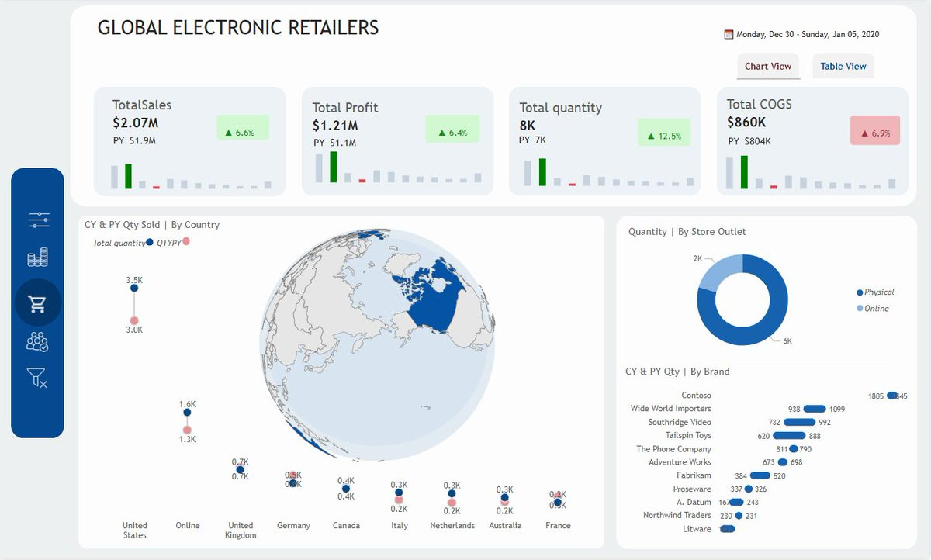Select the United States 3.5K data point
The height and width of the screenshot is (560, 931).
[x=134, y=288]
